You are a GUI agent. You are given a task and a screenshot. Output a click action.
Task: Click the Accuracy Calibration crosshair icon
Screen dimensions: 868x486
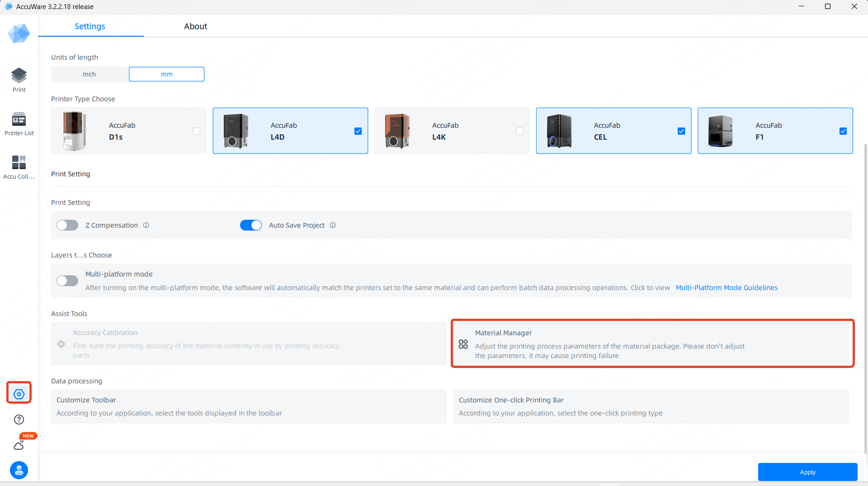tap(61, 344)
